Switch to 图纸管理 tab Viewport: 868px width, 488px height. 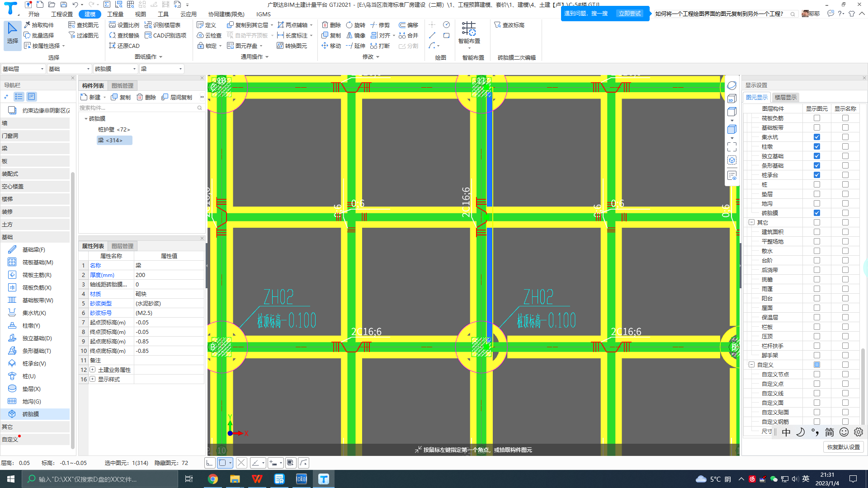point(123,86)
